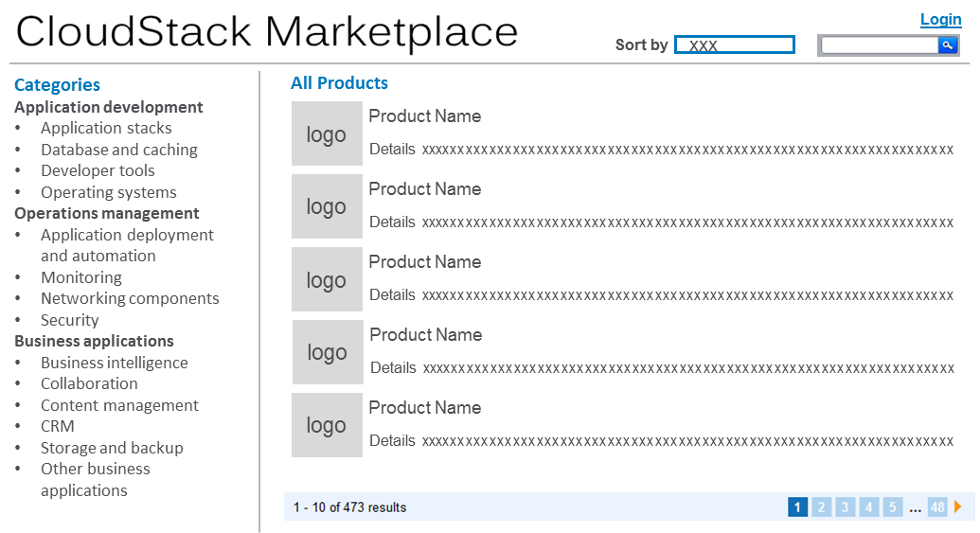Choose the CRM category
The width and height of the screenshot is (980, 533).
(58, 426)
